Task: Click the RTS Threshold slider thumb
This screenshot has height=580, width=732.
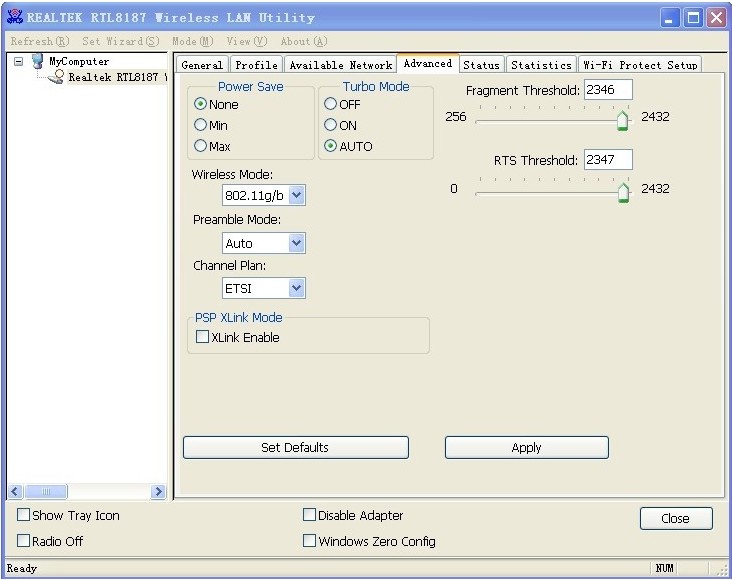Action: tap(623, 193)
